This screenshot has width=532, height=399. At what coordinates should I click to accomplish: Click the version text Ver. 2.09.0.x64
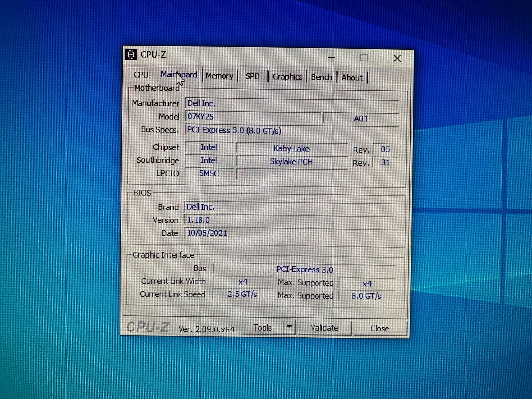(206, 329)
